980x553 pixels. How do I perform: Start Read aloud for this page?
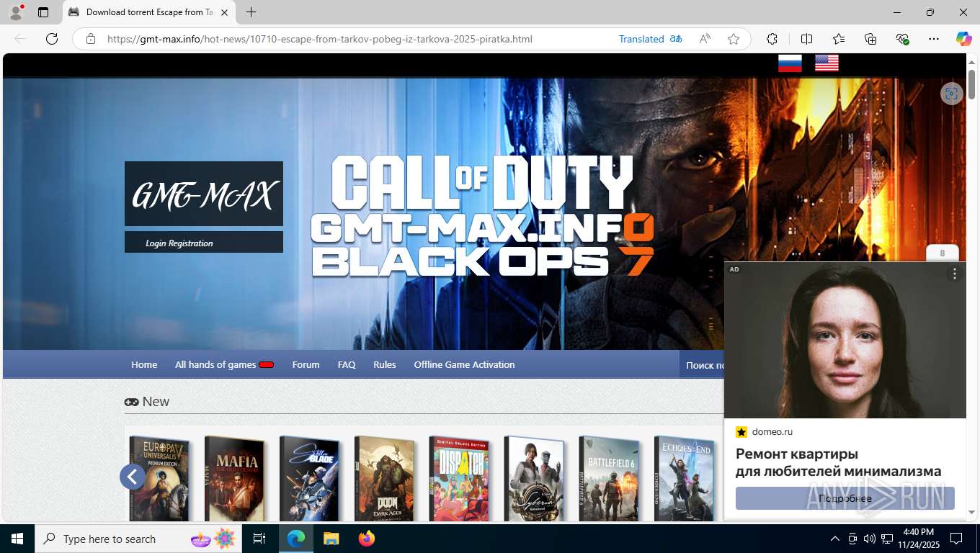705,39
